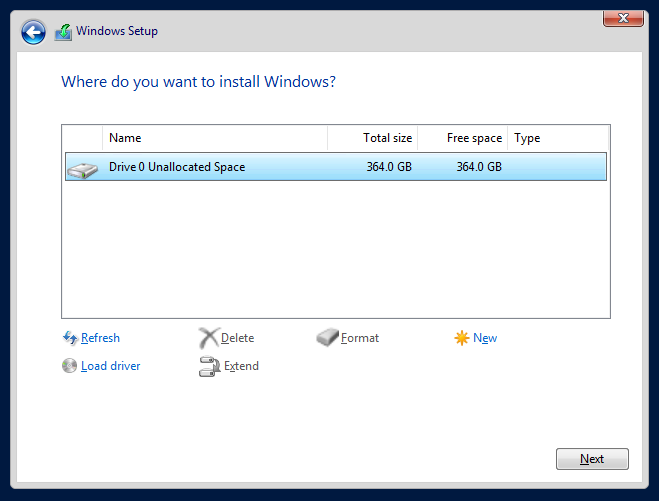Click the Format link
The height and width of the screenshot is (501, 659).
(x=360, y=338)
